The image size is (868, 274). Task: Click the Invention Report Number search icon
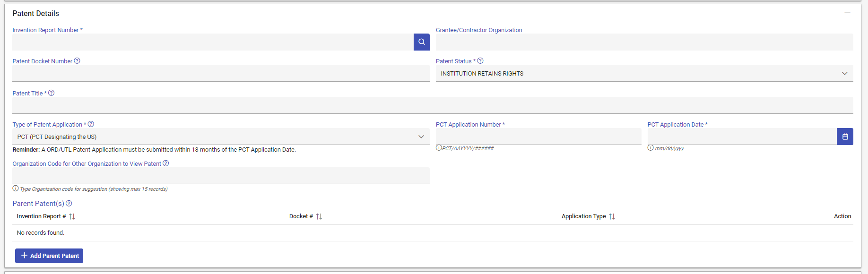(x=421, y=42)
